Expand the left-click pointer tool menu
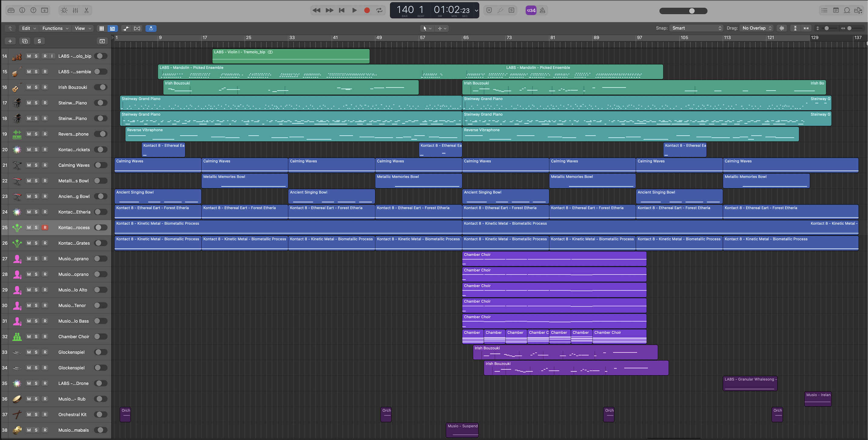This screenshot has height=440, width=868. [x=427, y=28]
